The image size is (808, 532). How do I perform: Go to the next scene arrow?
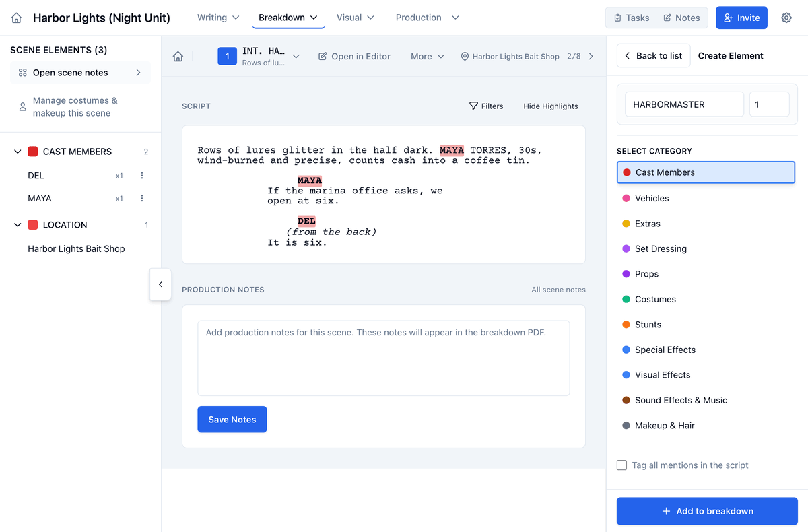(x=591, y=57)
